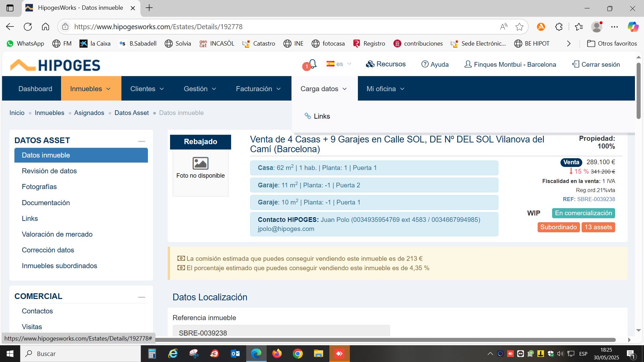The height and width of the screenshot is (362, 644).
Task: Open the notifications bell icon
Action: (x=313, y=64)
